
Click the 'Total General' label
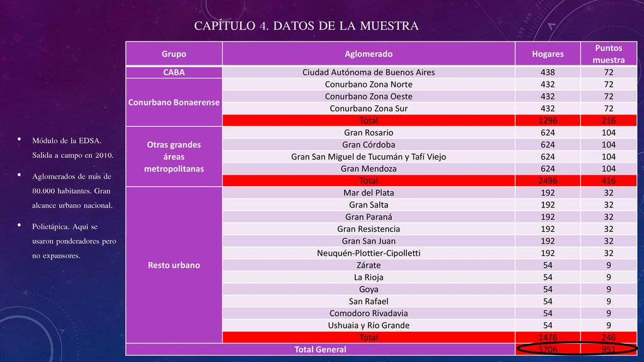tap(320, 349)
